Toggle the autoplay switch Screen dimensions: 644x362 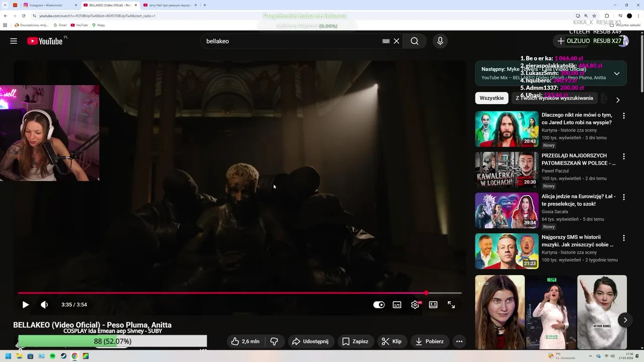pos(379,305)
